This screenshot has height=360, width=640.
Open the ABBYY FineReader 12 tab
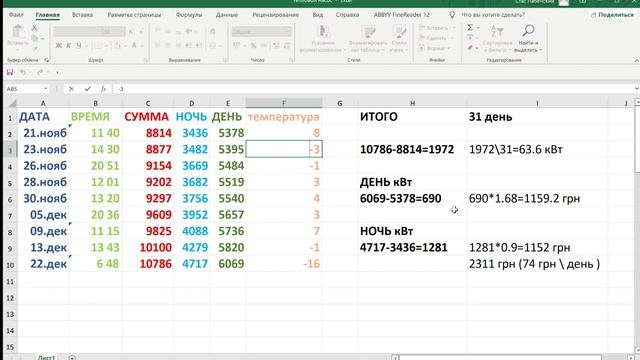tap(402, 15)
